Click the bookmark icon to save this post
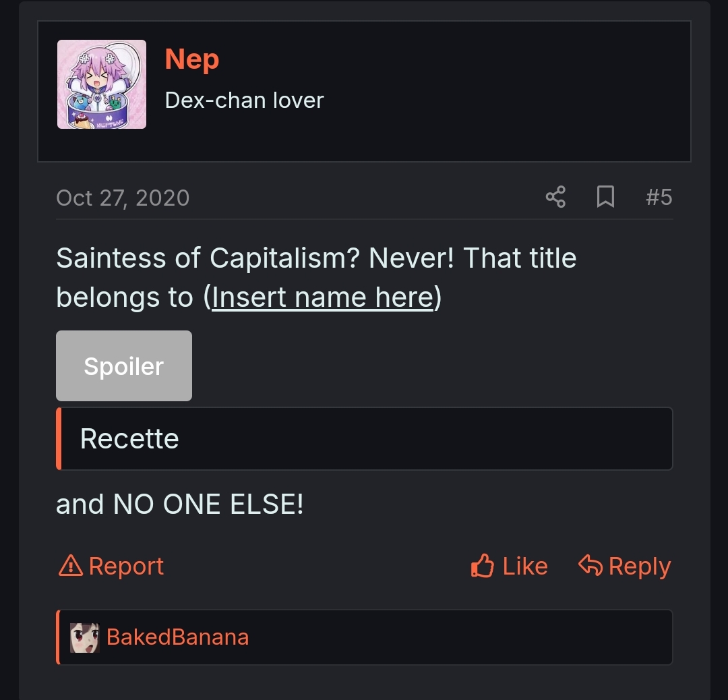The height and width of the screenshot is (700, 728). pos(605,197)
